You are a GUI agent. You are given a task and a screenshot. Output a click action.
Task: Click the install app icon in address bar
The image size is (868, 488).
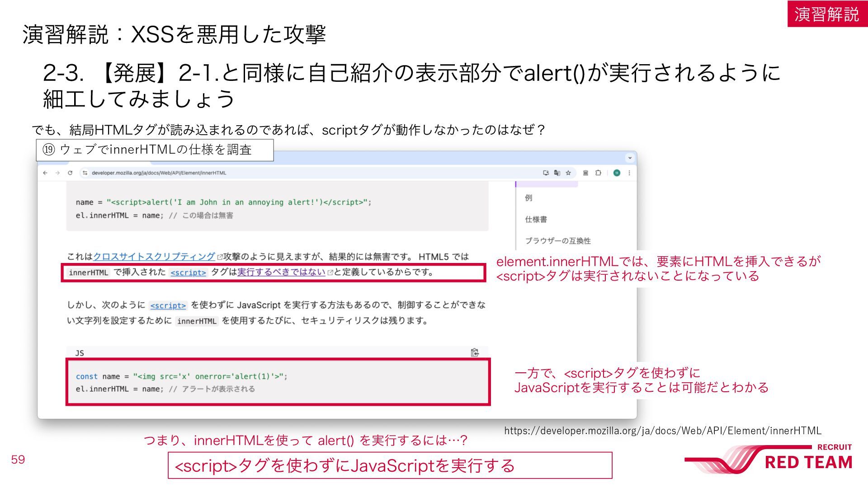click(546, 173)
